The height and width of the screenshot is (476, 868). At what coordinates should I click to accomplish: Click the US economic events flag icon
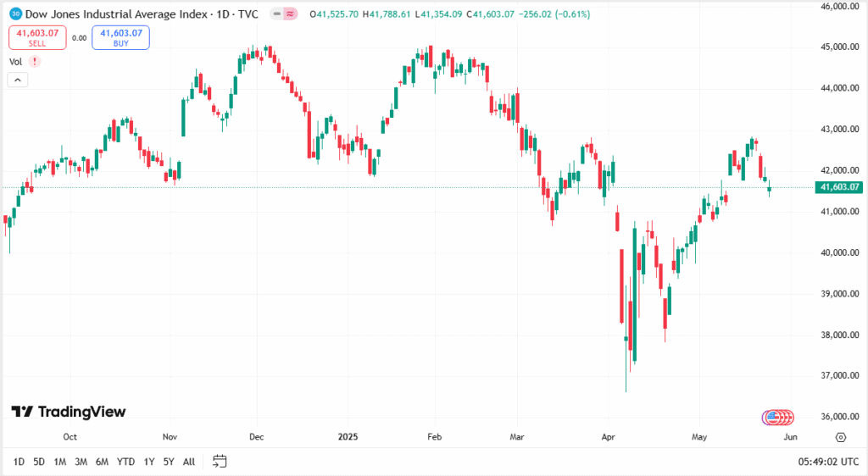[772, 417]
